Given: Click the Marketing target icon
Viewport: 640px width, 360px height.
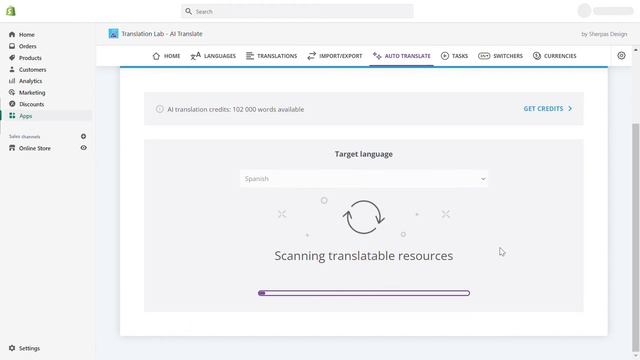Looking at the screenshot, I should (x=12, y=92).
